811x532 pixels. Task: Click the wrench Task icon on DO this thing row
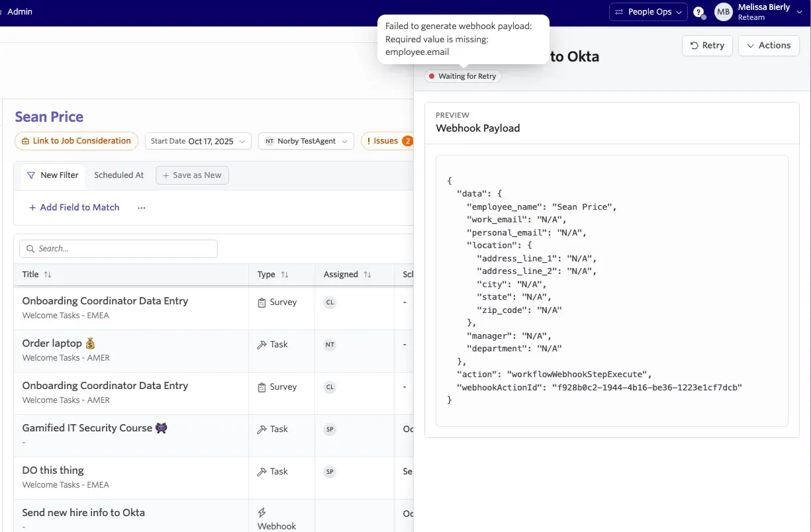tap(262, 472)
